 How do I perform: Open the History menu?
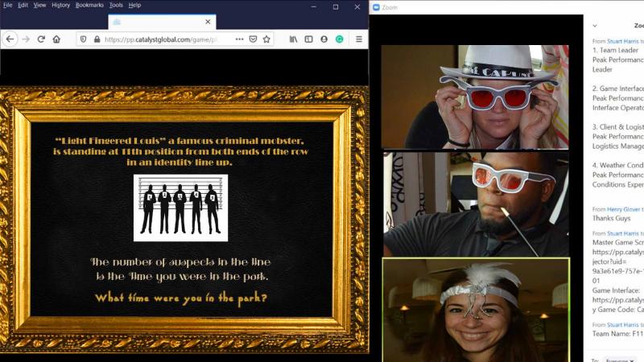(60, 5)
